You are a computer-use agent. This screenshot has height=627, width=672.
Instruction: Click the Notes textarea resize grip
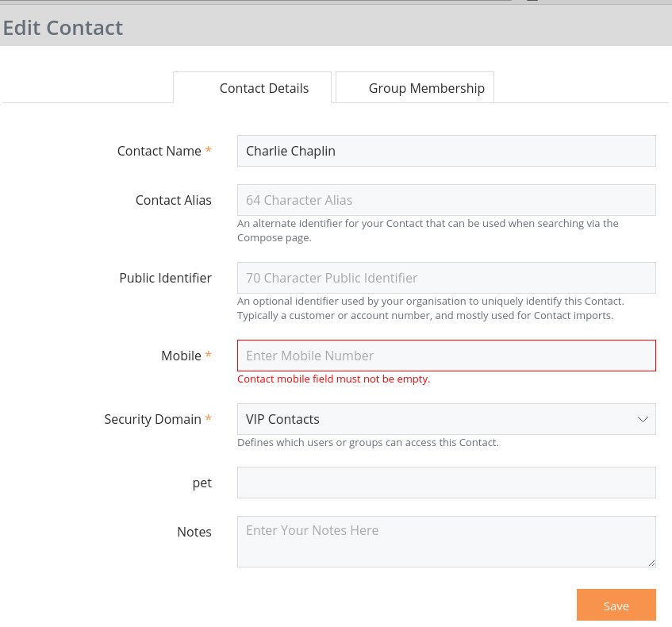651,563
